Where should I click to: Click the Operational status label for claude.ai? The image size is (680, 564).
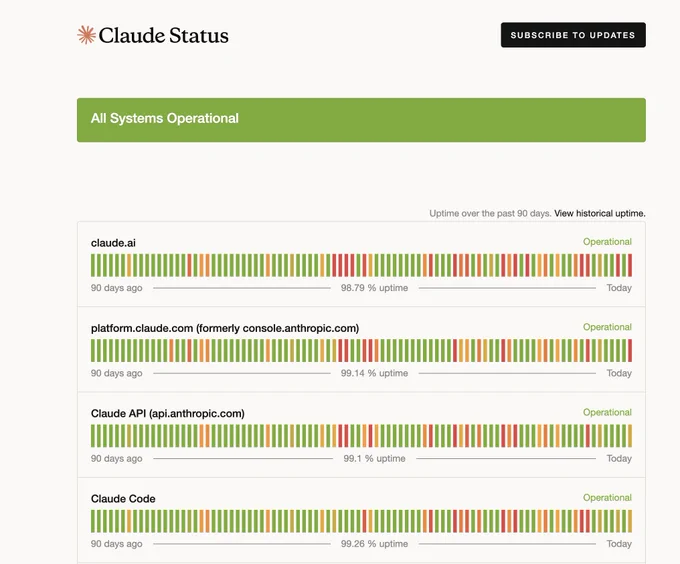[x=607, y=241]
